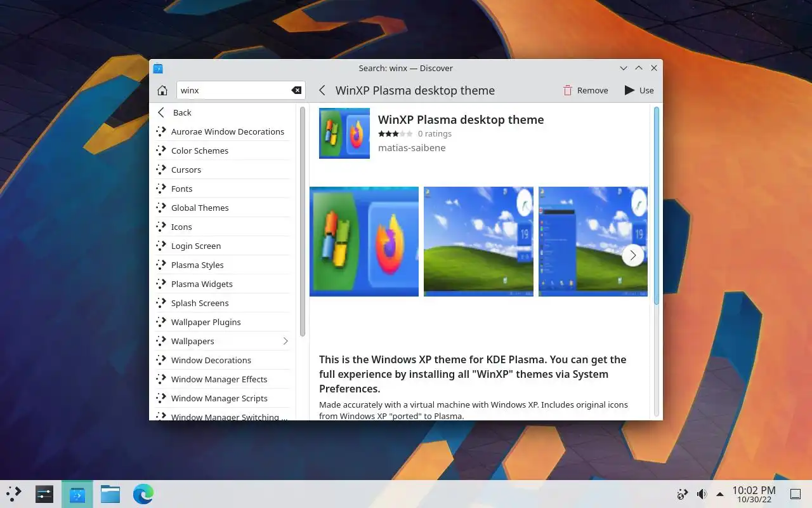This screenshot has width=812, height=508.
Task: Select Plasma Widgets category
Action: [x=223, y=284]
